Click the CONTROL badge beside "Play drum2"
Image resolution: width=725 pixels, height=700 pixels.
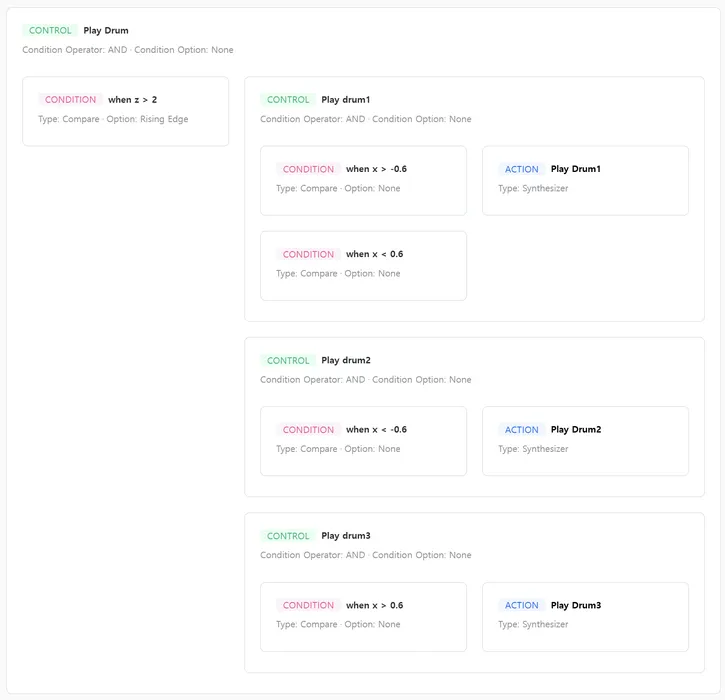288,361
